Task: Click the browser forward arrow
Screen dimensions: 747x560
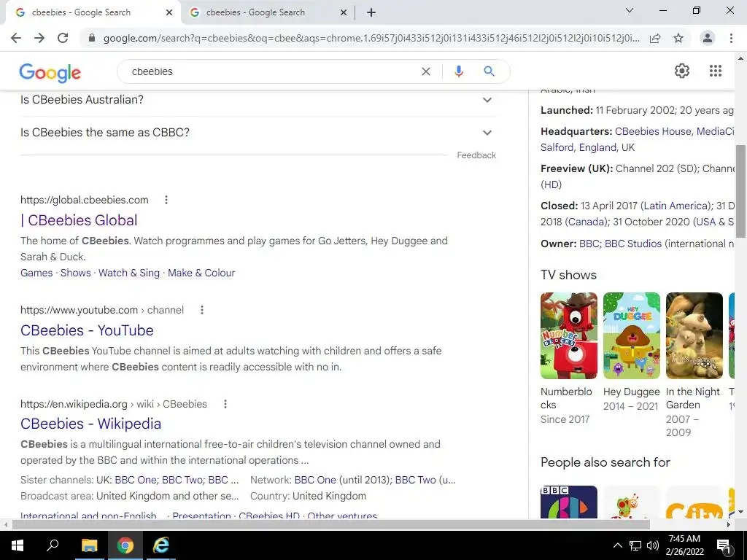Action: [39, 38]
